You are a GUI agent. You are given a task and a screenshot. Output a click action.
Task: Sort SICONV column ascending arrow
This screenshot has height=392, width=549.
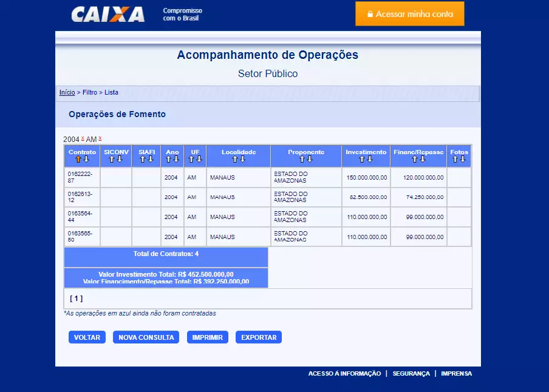point(112,159)
